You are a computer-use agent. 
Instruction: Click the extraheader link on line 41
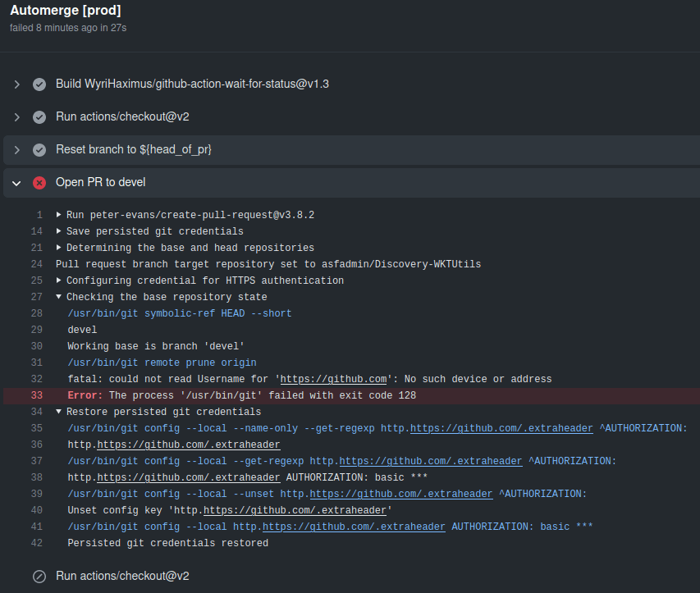(x=354, y=527)
